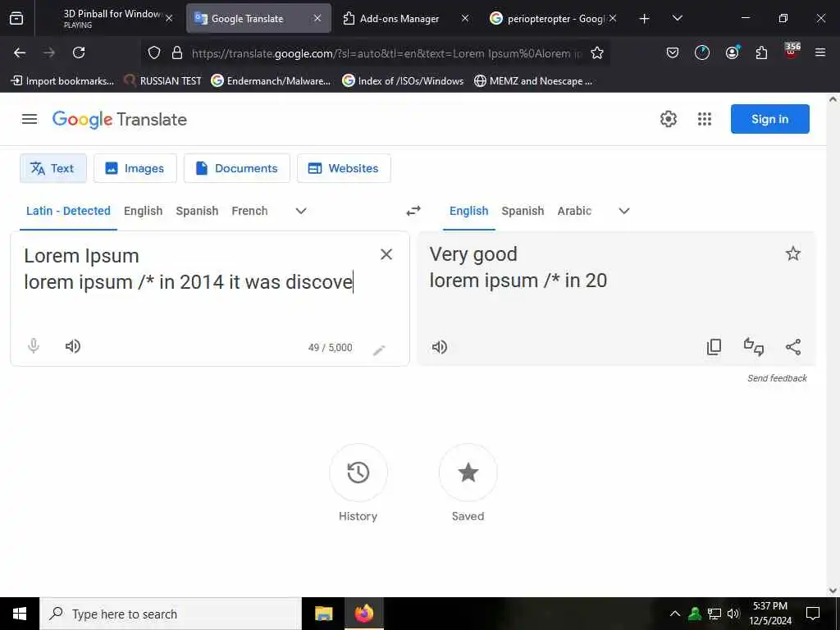Image resolution: width=840 pixels, height=630 pixels.
Task: Click the taskbar search box
Action: (x=171, y=614)
